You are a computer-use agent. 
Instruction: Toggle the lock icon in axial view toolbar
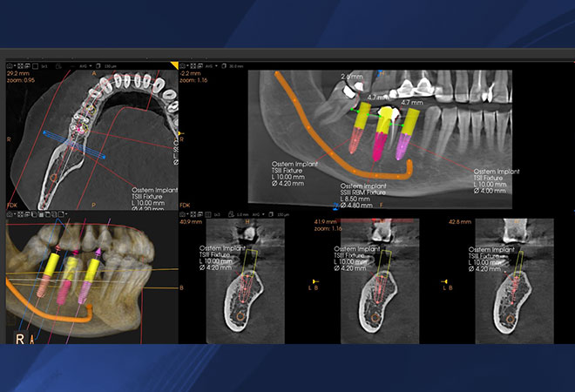tap(58, 66)
